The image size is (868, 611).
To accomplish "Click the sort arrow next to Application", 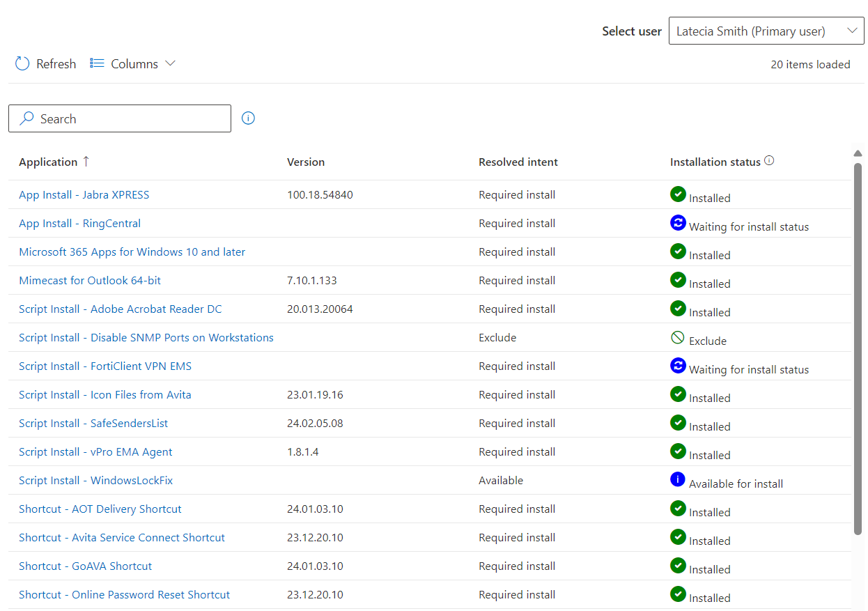I will click(x=86, y=162).
